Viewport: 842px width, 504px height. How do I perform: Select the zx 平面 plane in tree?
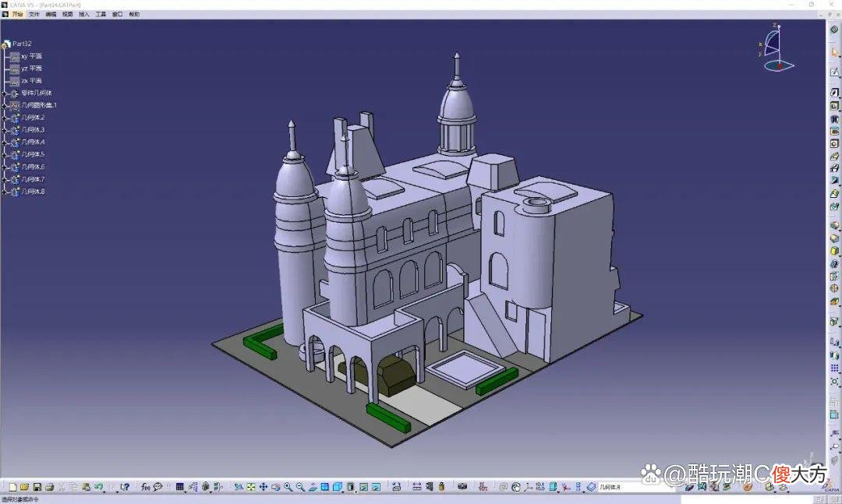(31, 80)
